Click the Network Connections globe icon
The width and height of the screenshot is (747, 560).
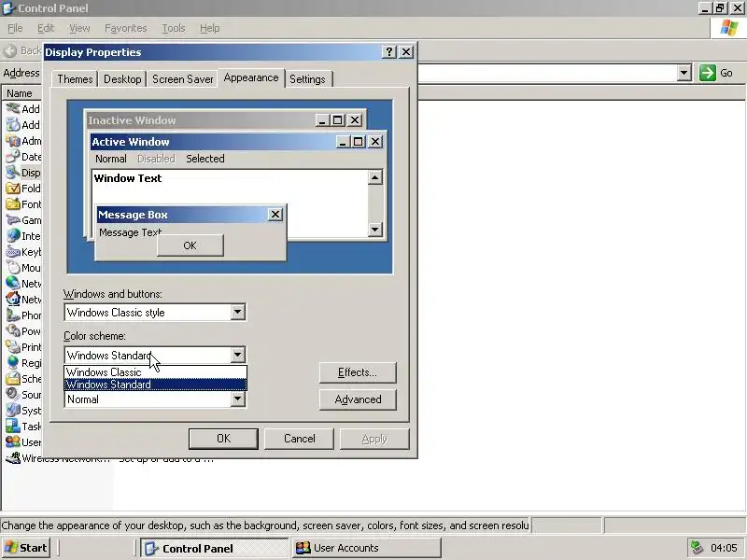pyautogui.click(x=13, y=284)
